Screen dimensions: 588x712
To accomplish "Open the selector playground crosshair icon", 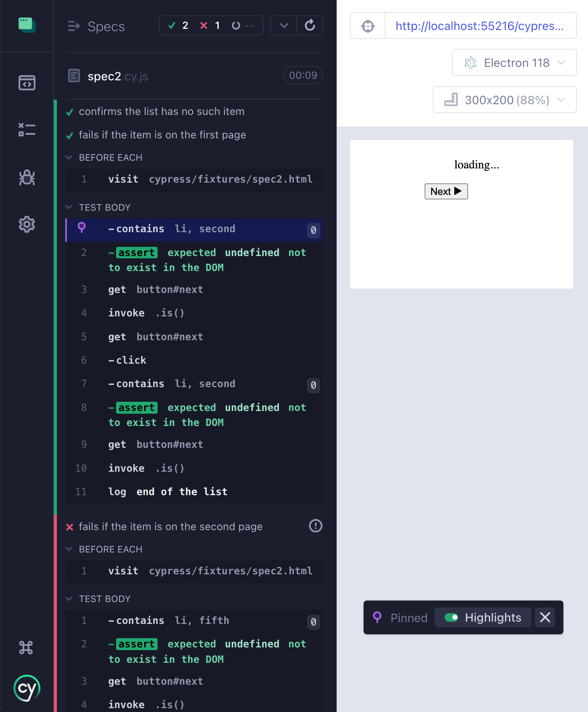I will click(368, 26).
